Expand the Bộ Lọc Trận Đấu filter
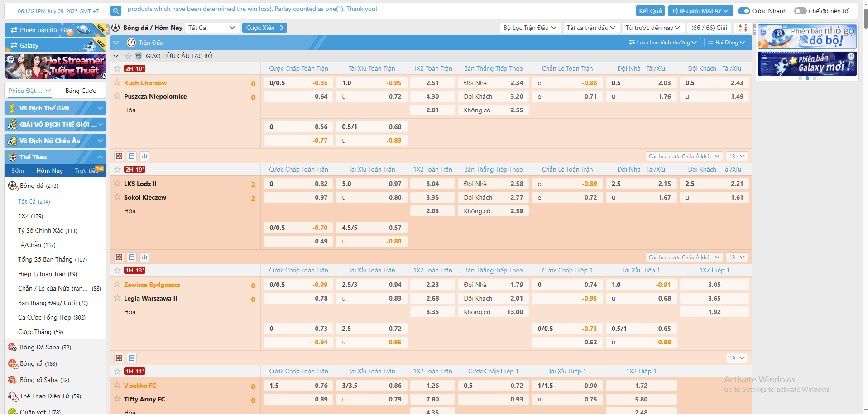Image resolution: width=868 pixels, height=415 pixels. 530,28
